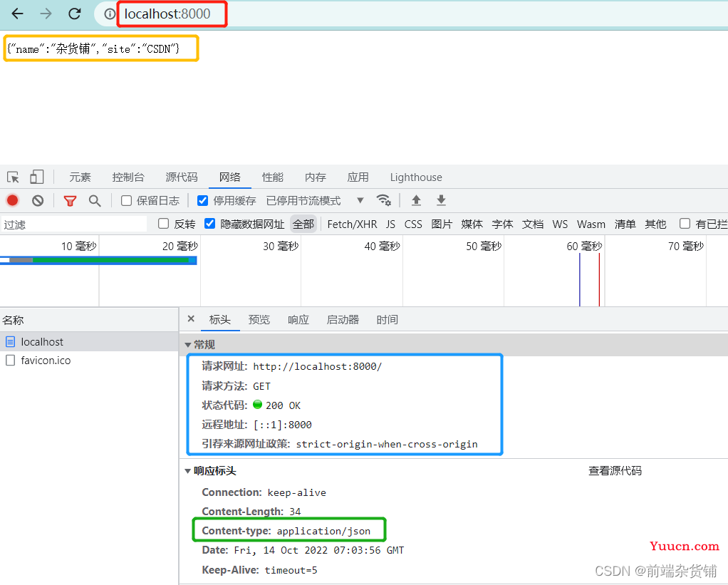Click the site info icon in the address bar

point(110,14)
